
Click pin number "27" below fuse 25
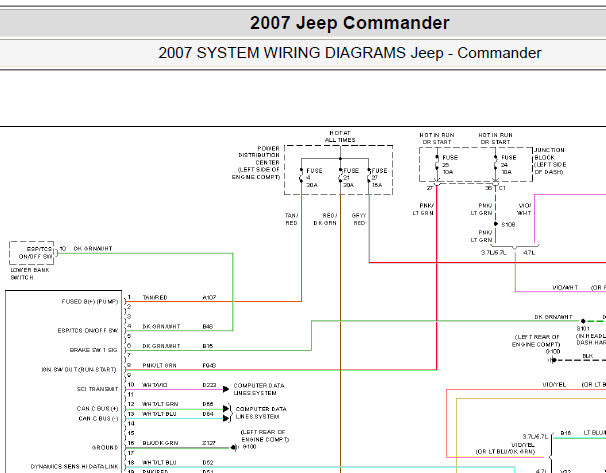click(430, 188)
